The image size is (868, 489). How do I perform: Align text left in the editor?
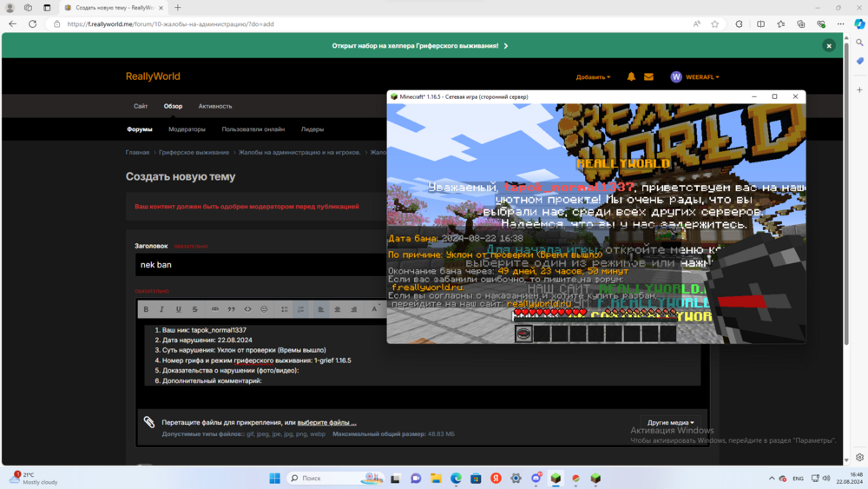(x=321, y=309)
